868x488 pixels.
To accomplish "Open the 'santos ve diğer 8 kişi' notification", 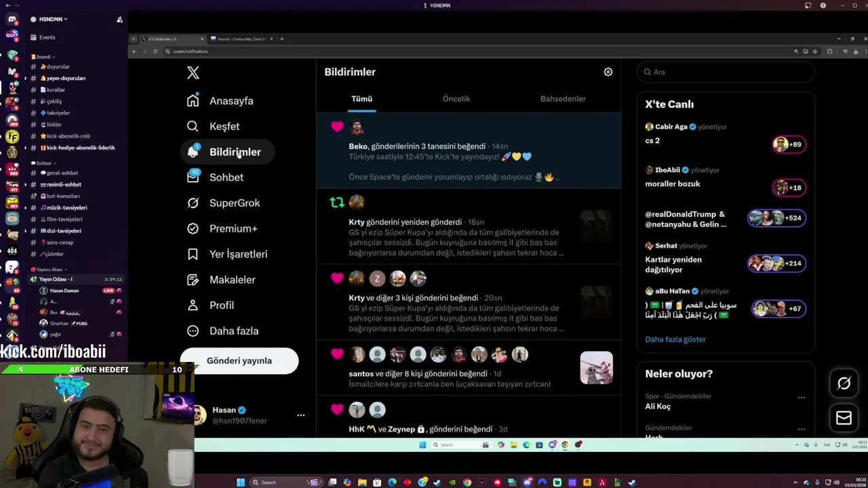I will point(469,368).
